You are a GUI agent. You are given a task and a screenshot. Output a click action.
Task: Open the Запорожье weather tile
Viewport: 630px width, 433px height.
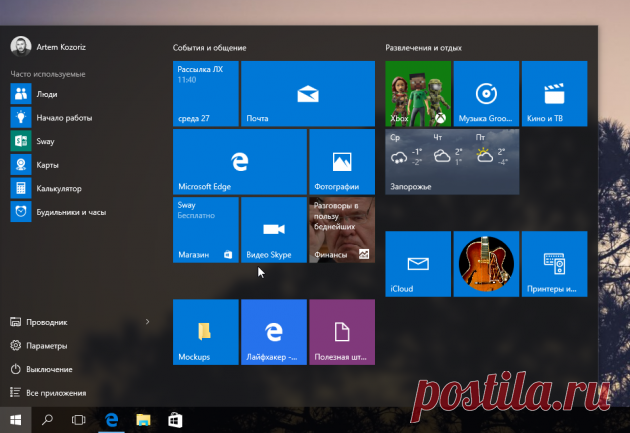[452, 161]
